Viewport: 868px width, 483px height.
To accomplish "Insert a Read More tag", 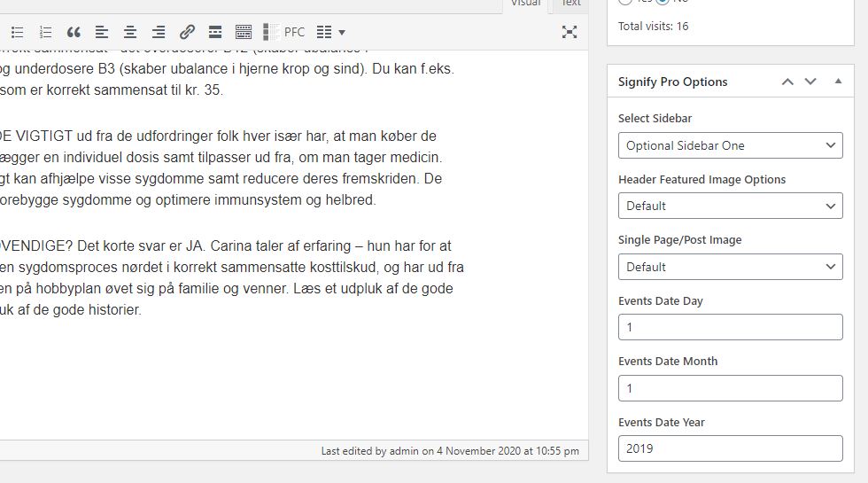I will coord(215,32).
